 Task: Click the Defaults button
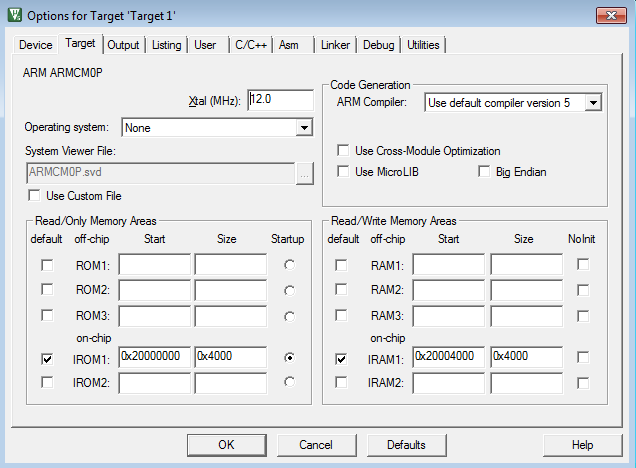(406, 445)
